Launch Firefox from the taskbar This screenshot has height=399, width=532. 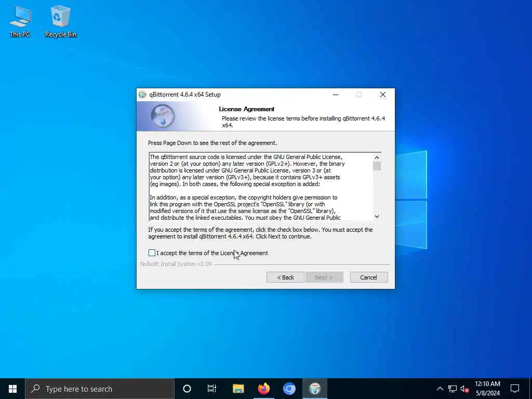coord(263,389)
